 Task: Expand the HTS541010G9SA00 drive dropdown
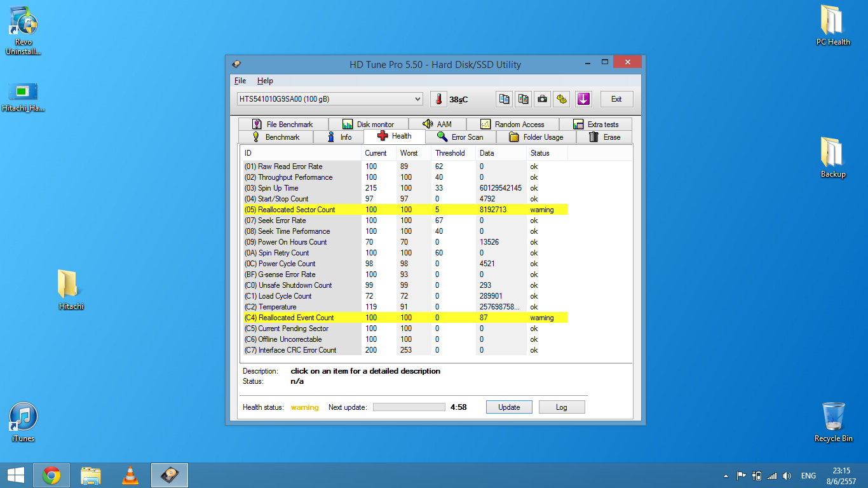coord(330,99)
